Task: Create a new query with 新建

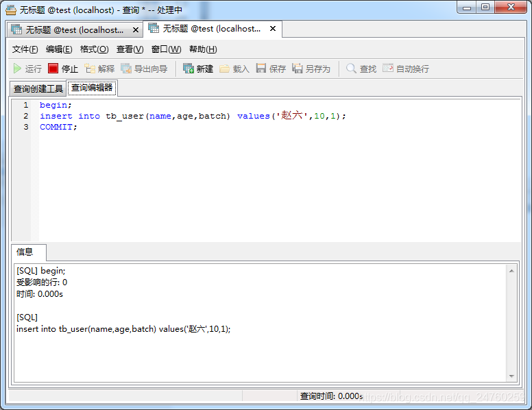Action: coord(198,69)
